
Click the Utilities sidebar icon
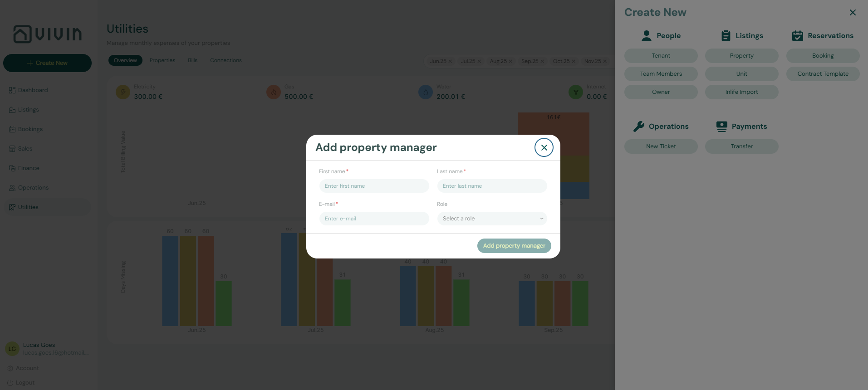12,207
